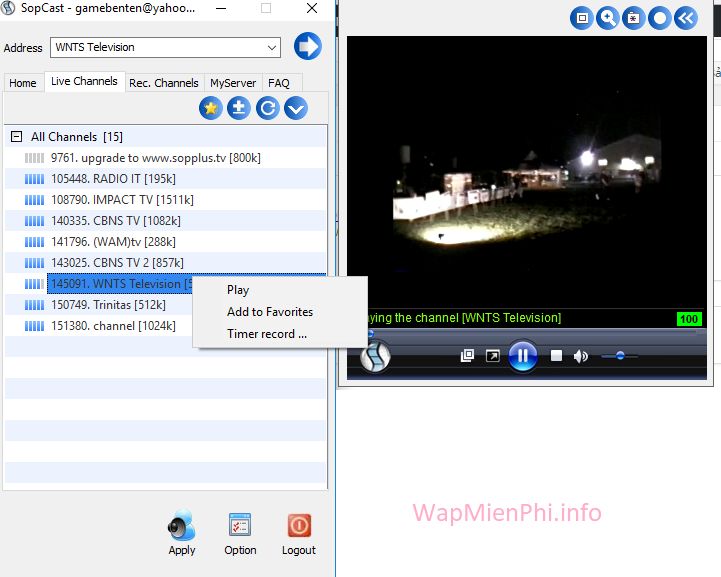Click signal bars icon beside RADIO IT
Image resolution: width=721 pixels, height=577 pixels.
click(34, 179)
